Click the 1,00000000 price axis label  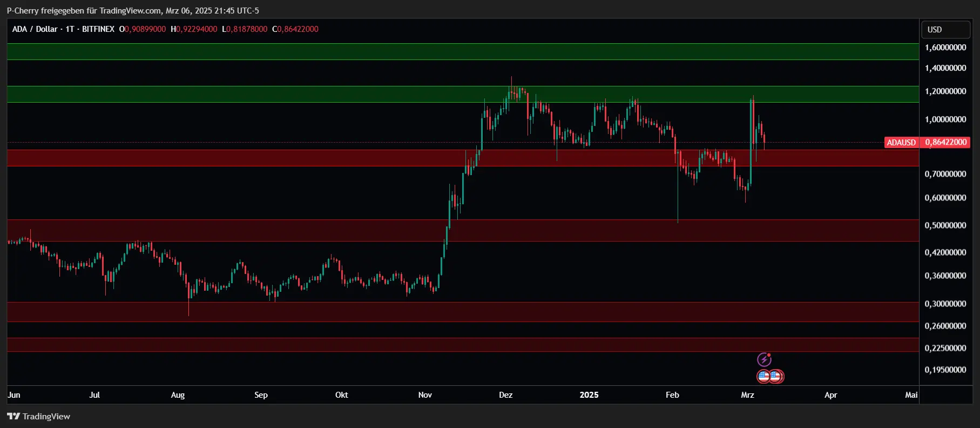tap(945, 119)
